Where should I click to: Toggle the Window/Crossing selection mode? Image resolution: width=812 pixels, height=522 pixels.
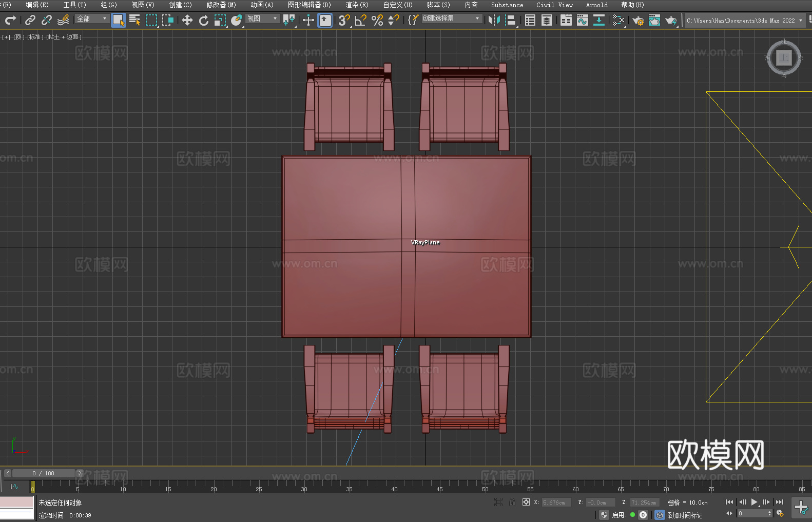168,20
